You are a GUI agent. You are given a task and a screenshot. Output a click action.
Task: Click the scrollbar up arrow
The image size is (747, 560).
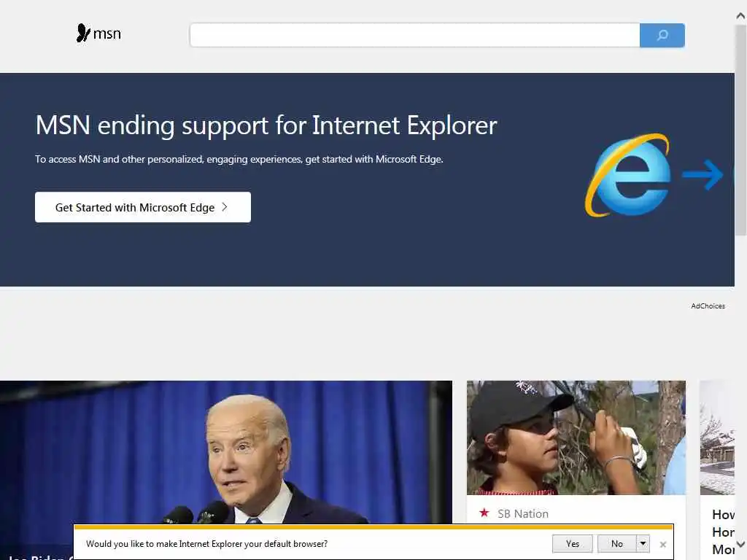click(x=741, y=16)
